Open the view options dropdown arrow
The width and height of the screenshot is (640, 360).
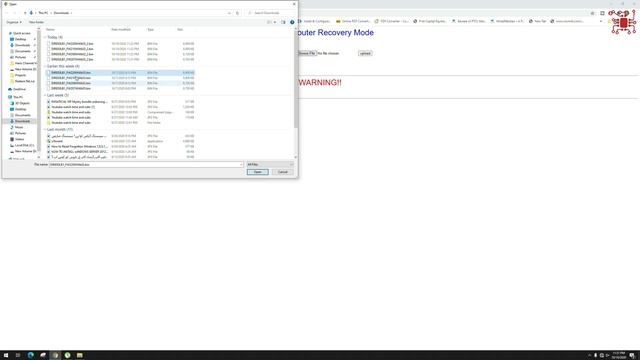coord(275,22)
